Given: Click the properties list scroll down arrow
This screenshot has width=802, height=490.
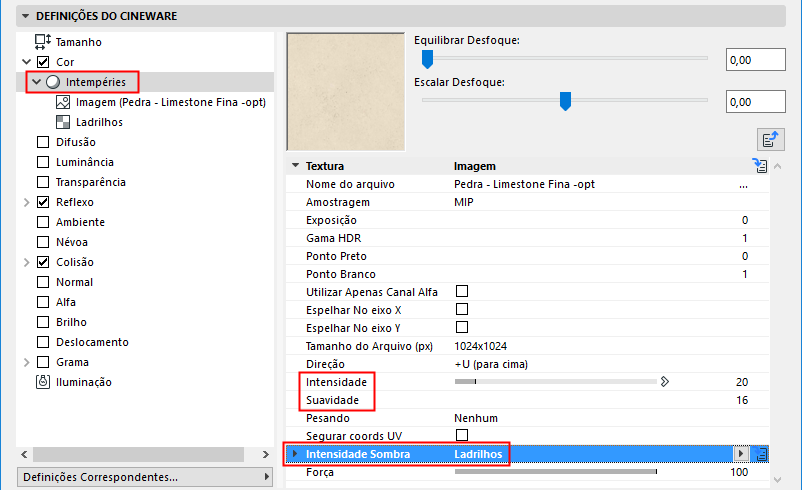Looking at the screenshot, I should point(777,479).
